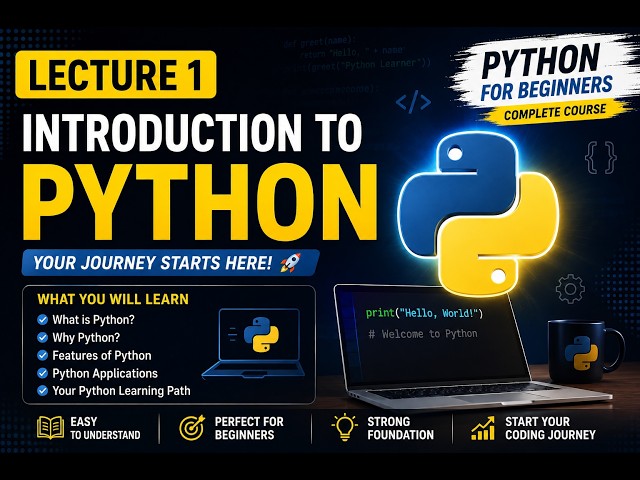
Task: Click the What is Python? text
Action: [x=93, y=320]
